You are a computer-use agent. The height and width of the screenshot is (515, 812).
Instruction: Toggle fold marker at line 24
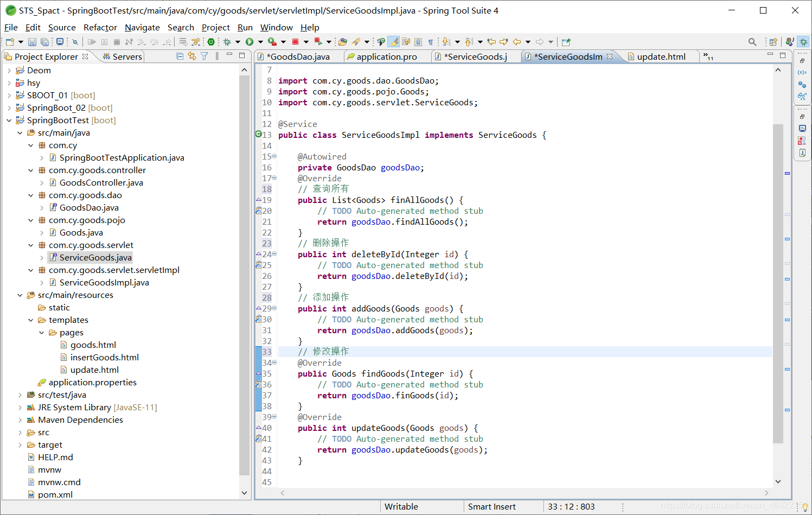[x=274, y=254]
